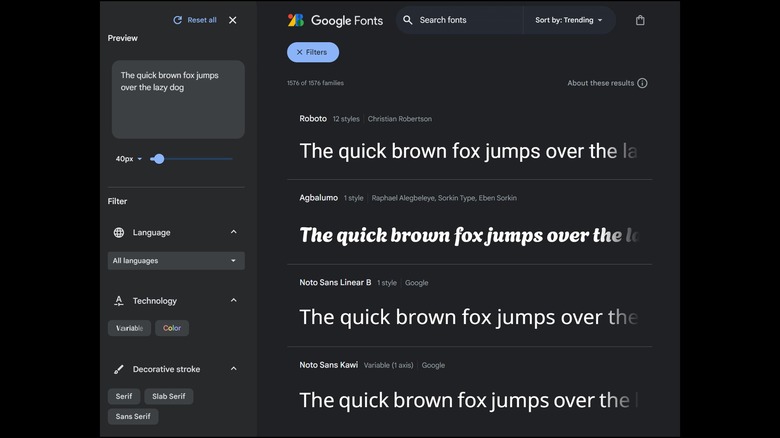Toggle the Slab Serif filter chip
This screenshot has height=438, width=780.
[x=169, y=396]
